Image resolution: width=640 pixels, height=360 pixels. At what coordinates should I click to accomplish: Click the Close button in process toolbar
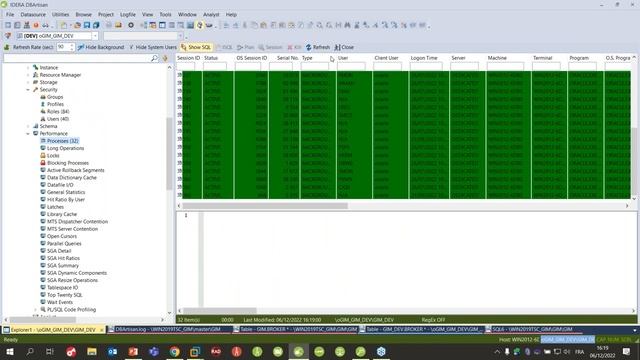344,47
